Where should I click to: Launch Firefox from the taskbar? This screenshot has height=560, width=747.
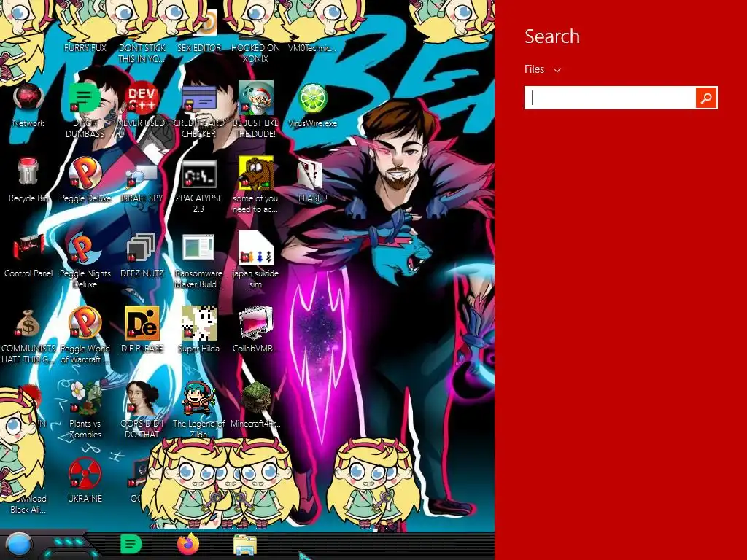[x=188, y=544]
